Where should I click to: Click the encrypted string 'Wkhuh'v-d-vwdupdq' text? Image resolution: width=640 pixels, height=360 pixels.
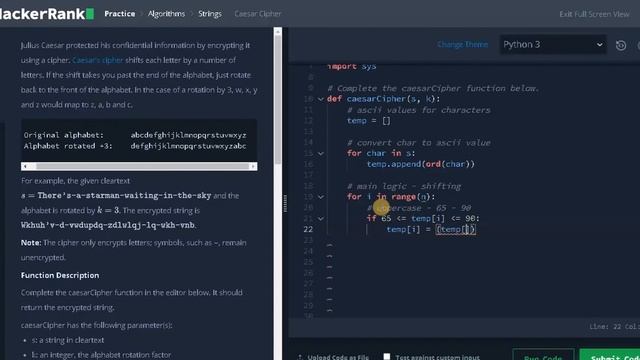coord(108,225)
